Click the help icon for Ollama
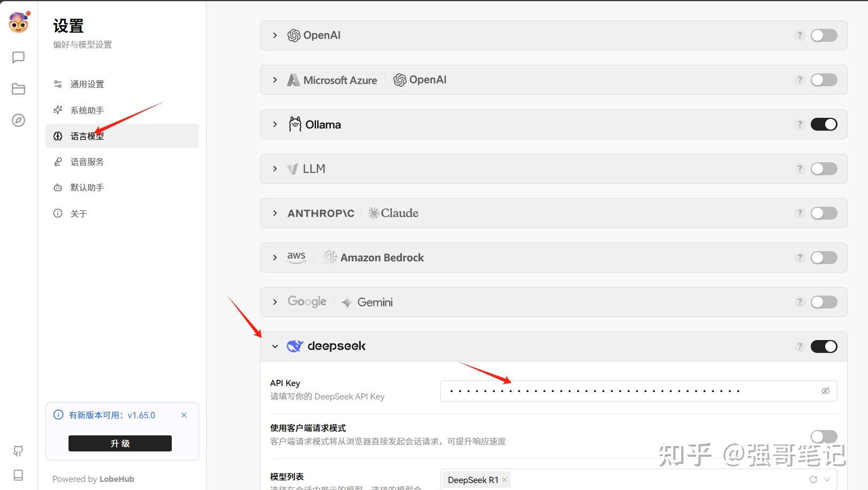This screenshot has height=490, width=868. (800, 124)
